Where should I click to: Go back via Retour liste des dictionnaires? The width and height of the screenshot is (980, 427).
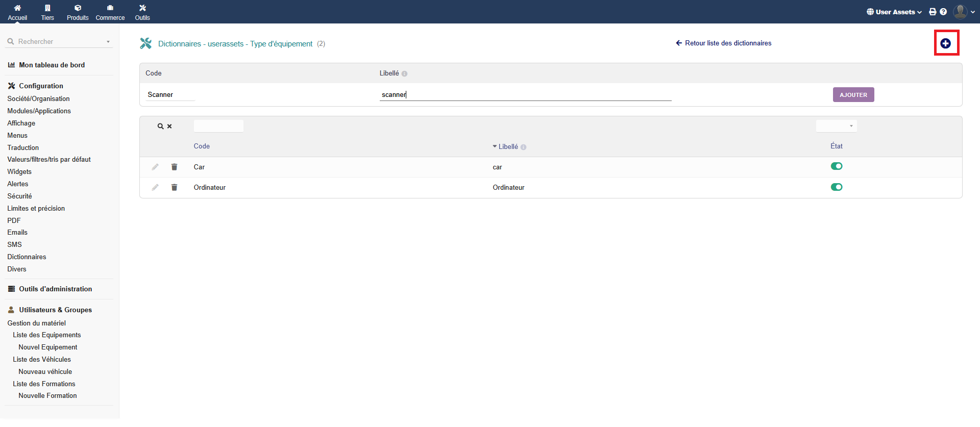point(723,43)
